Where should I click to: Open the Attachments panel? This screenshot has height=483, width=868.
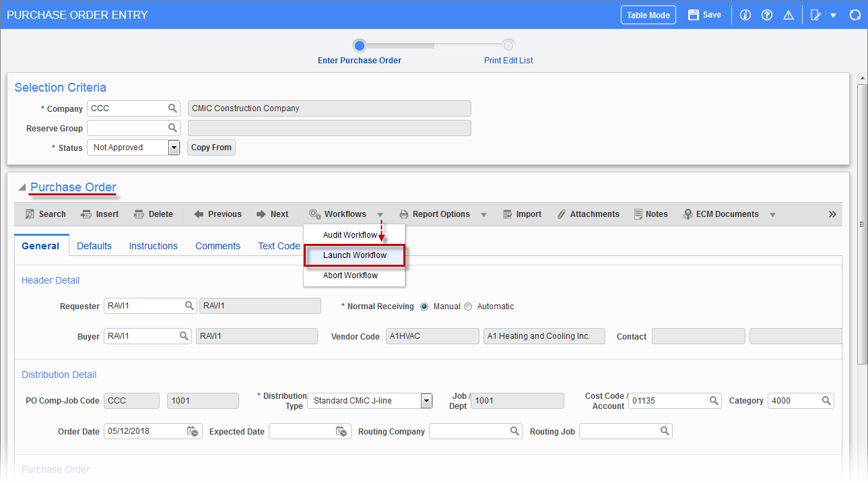[588, 214]
